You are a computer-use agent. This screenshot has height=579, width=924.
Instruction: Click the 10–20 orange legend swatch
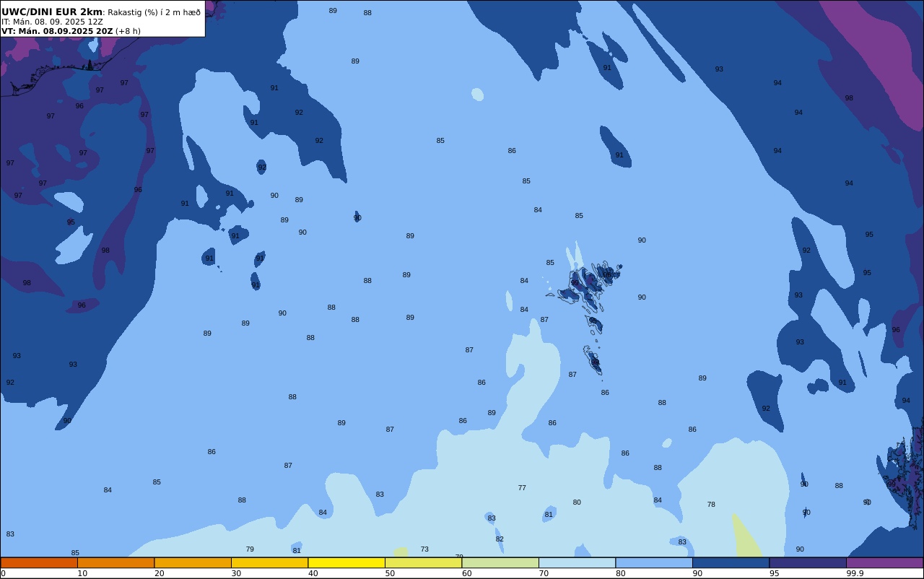[115, 562]
